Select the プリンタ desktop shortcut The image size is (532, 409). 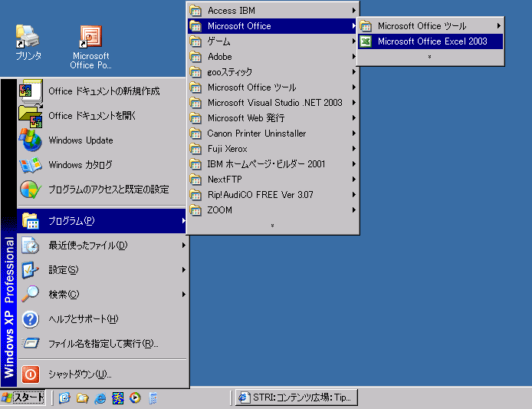pos(28,42)
